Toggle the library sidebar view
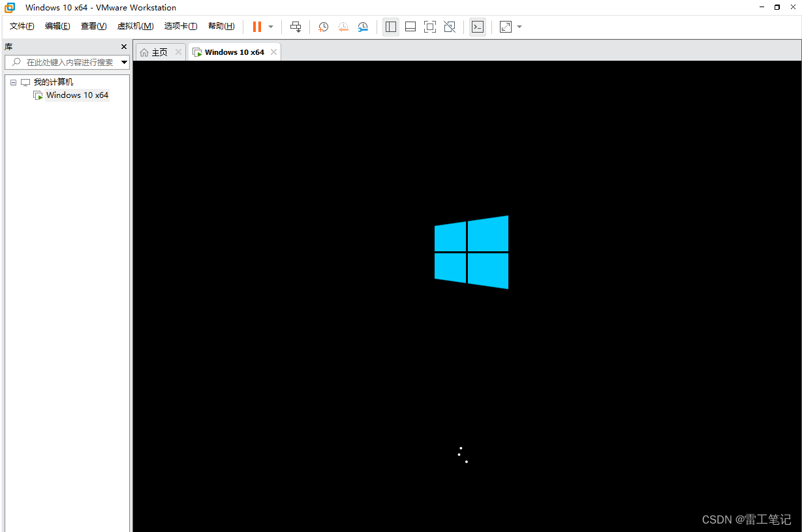 tap(391, 27)
